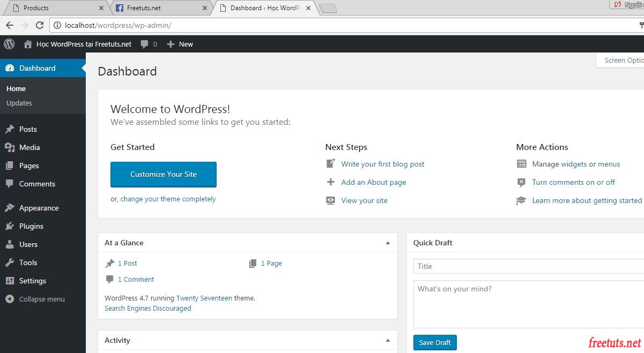
Task: Click the Pages icon in sidebar
Action: tap(9, 166)
